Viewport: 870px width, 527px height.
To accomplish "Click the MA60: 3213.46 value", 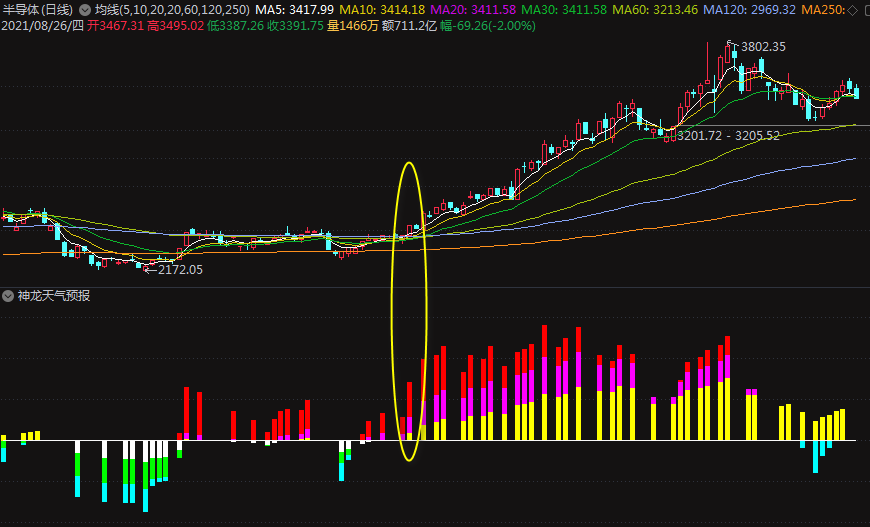I will pos(655,10).
